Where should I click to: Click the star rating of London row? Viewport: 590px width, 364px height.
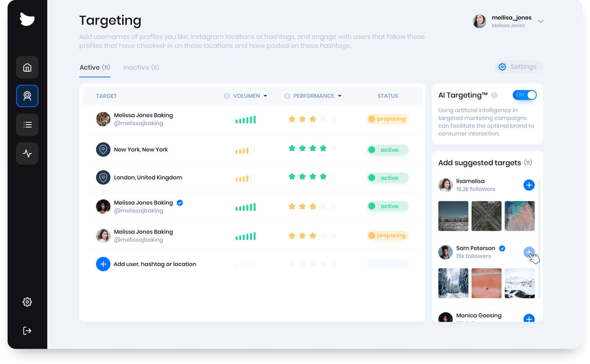(313, 177)
